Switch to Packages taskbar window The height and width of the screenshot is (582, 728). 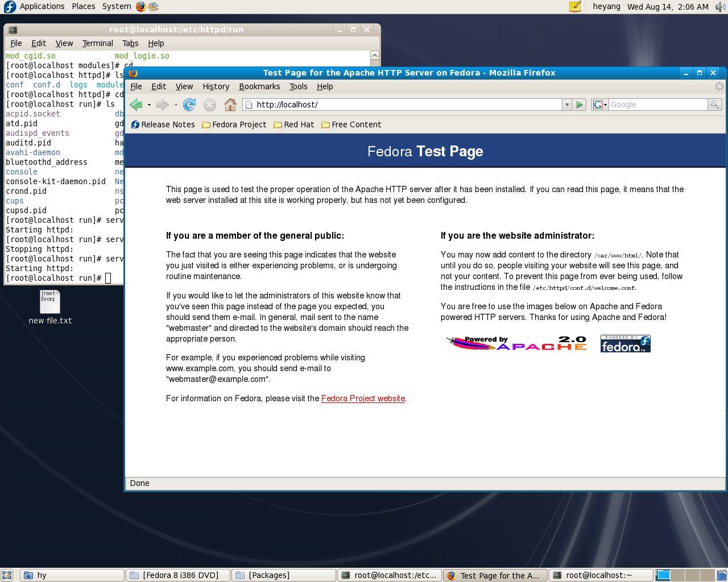coord(284,575)
